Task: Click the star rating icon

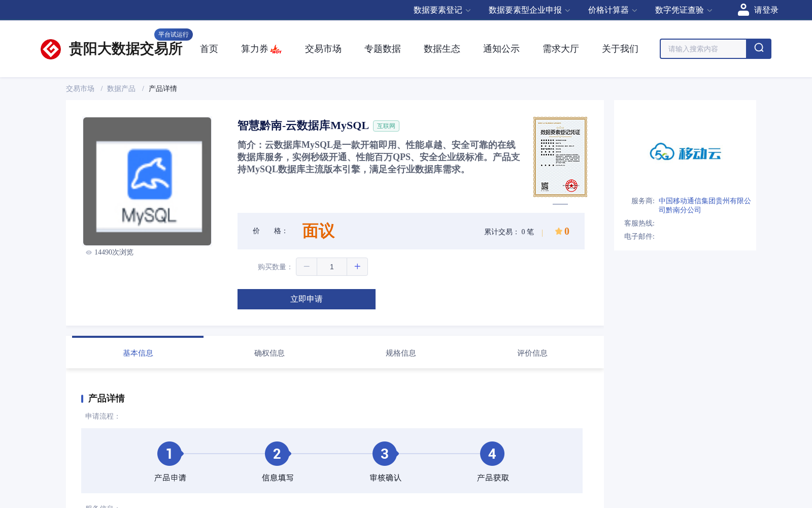Action: [x=558, y=231]
